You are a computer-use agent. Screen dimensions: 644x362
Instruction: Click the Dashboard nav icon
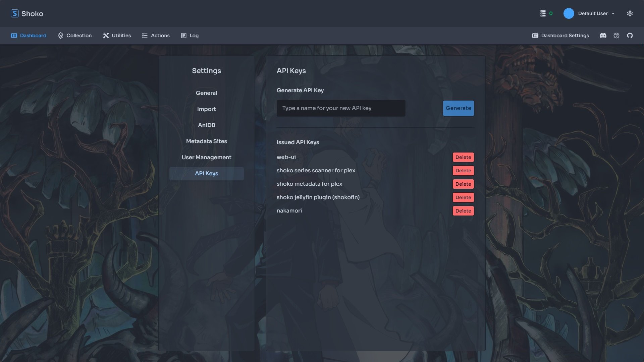point(14,36)
